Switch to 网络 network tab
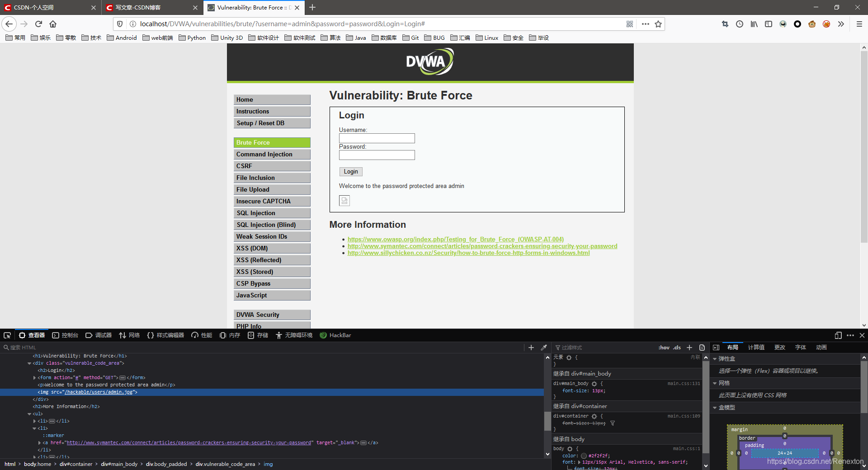The image size is (868, 470). click(x=129, y=335)
